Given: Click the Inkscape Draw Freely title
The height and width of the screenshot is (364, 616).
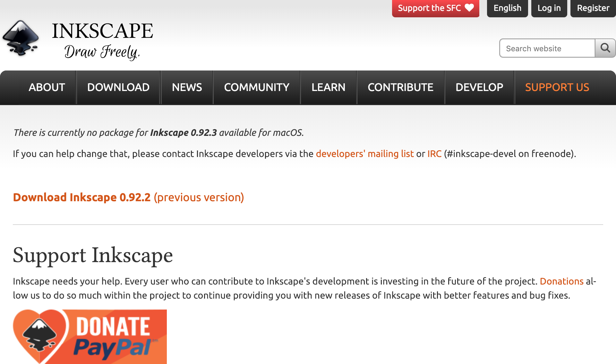Looking at the screenshot, I should click(102, 40).
